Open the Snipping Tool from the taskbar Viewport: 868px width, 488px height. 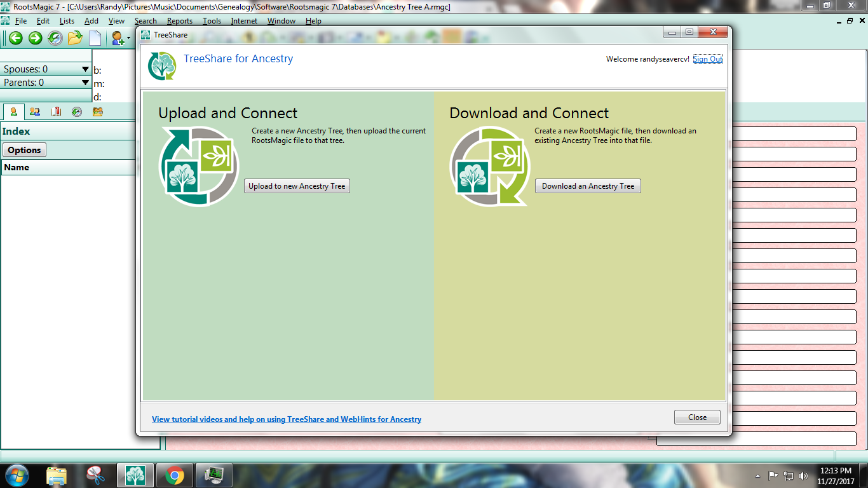click(95, 475)
